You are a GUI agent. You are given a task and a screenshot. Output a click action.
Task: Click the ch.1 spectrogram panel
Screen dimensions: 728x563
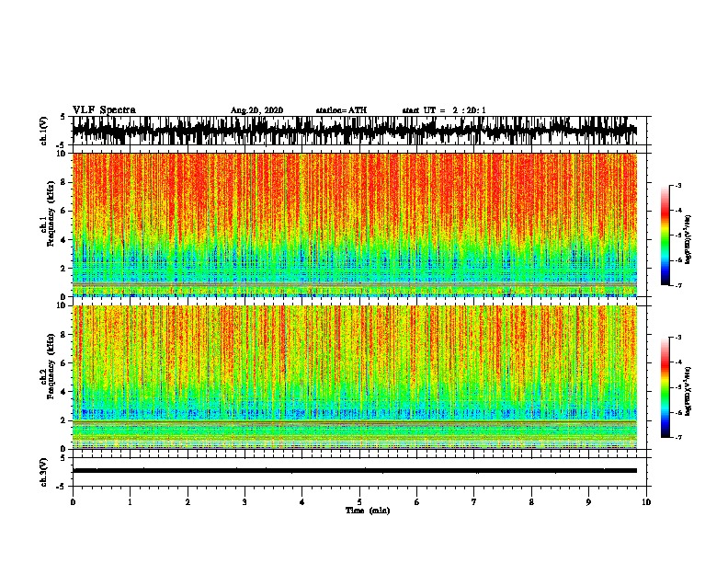[x=355, y=224]
